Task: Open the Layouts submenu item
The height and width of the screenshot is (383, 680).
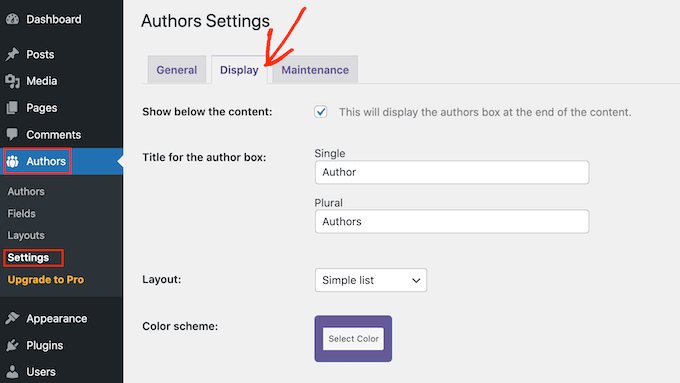Action: tap(26, 236)
